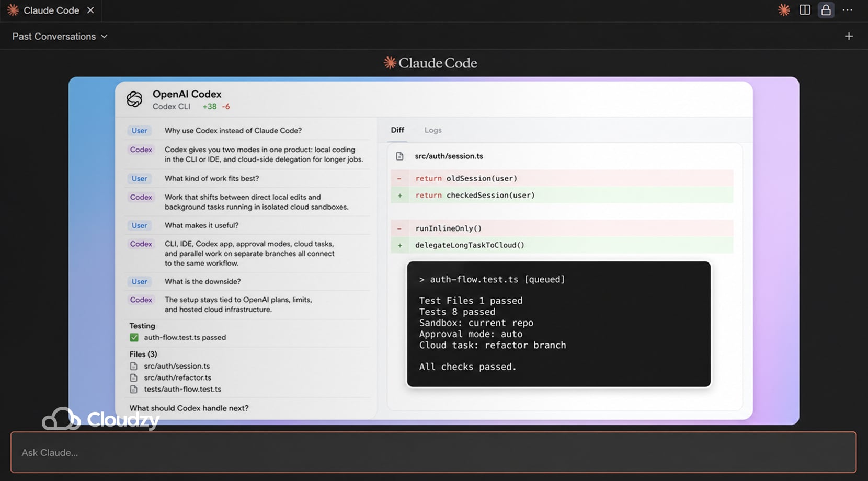Click the OpenAI Codex logo icon
The image size is (868, 481).
(135, 99)
